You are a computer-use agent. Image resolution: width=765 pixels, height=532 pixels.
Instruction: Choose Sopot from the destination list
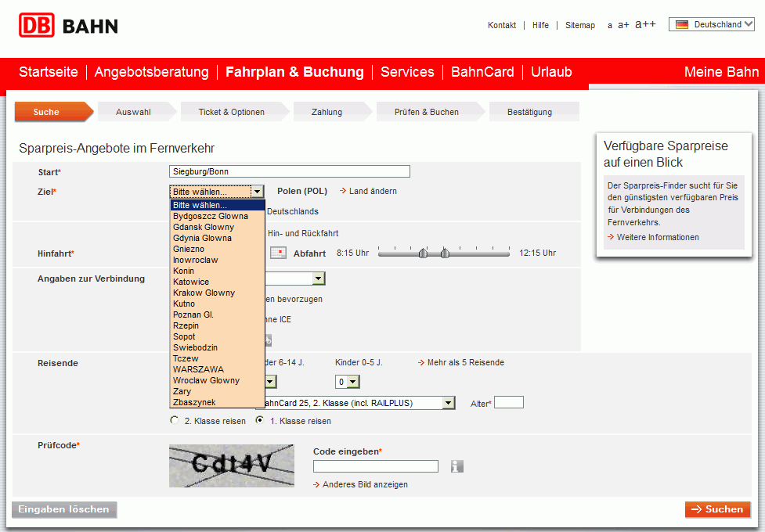point(217,337)
